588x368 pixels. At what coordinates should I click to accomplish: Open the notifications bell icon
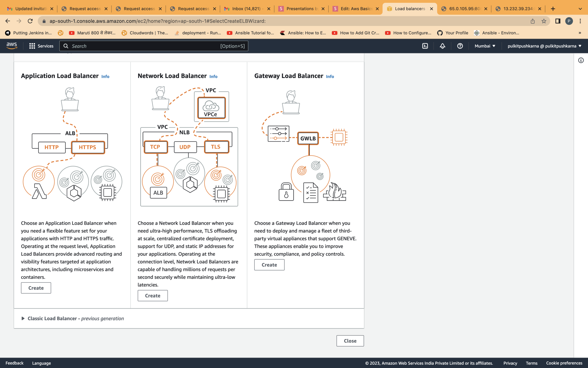[x=442, y=46]
